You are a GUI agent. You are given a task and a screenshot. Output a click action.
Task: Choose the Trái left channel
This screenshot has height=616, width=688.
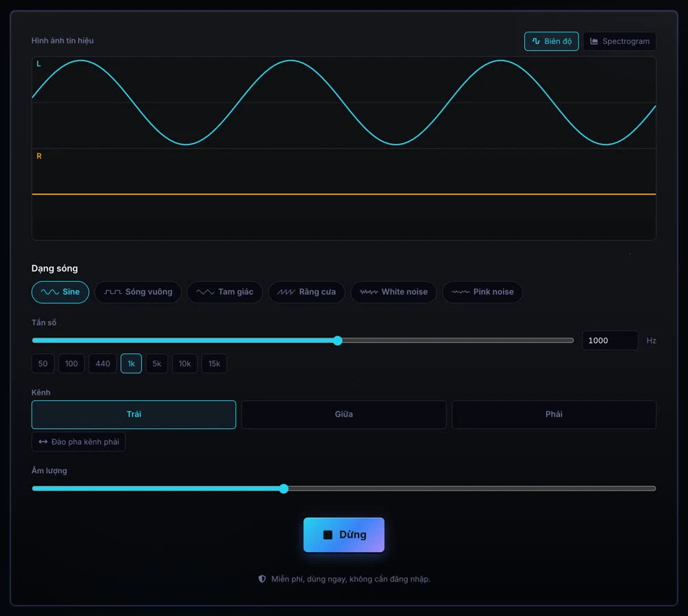click(x=134, y=415)
